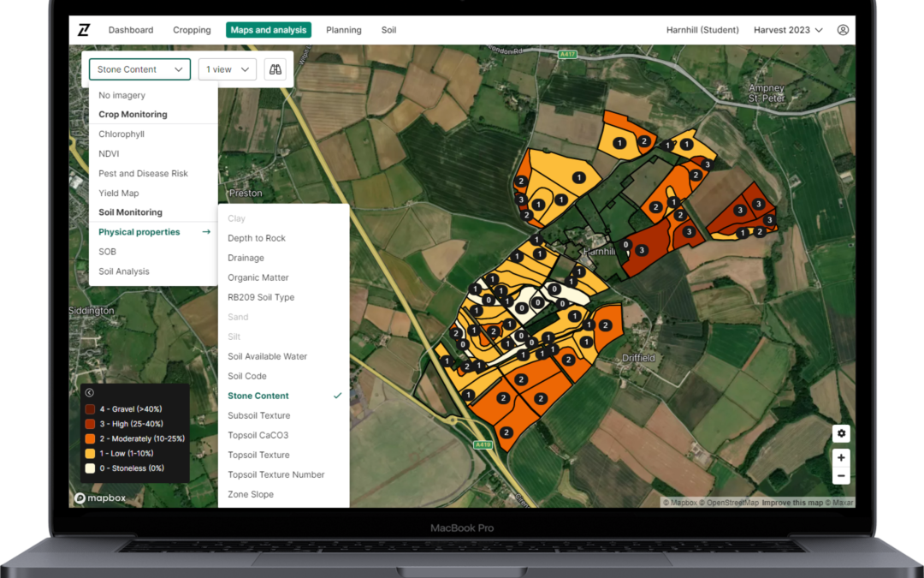Screen dimensions: 924x578
Task: Collapse the legend with the arrow icon
Action: (x=90, y=393)
